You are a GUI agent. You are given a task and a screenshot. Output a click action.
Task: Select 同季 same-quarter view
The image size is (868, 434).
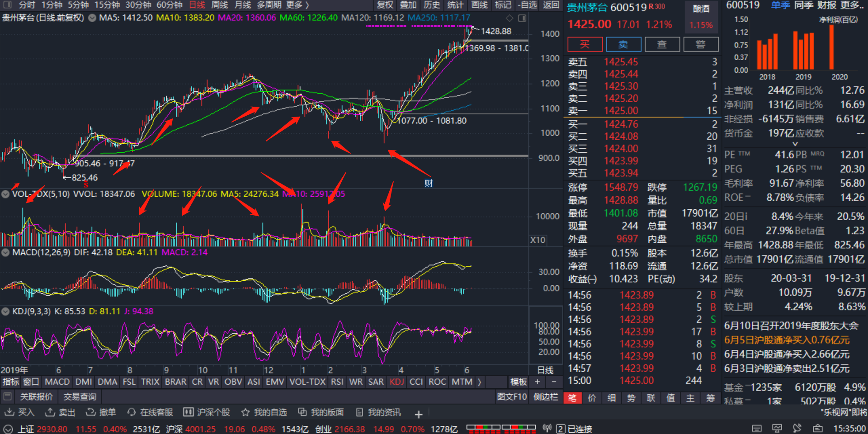(804, 5)
